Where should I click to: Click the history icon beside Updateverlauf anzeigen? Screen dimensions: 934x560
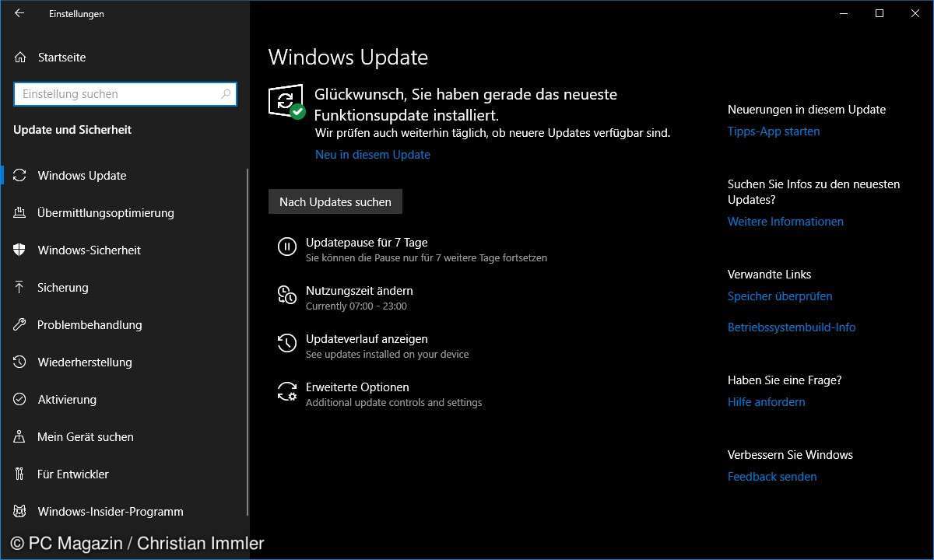pos(287,344)
